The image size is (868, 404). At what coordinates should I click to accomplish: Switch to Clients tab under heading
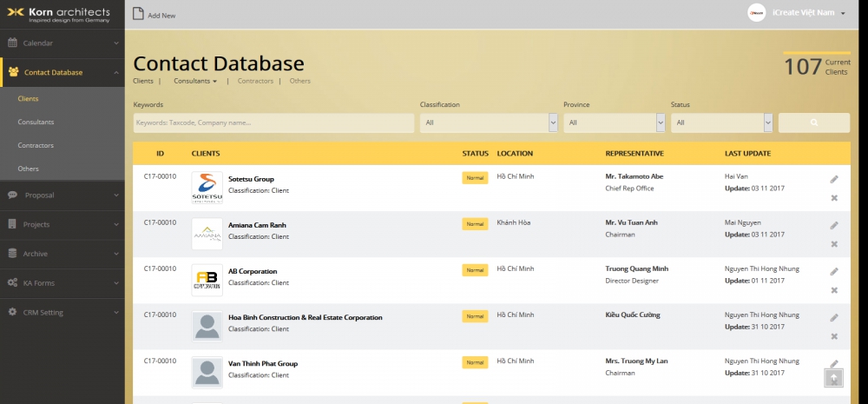coord(143,81)
